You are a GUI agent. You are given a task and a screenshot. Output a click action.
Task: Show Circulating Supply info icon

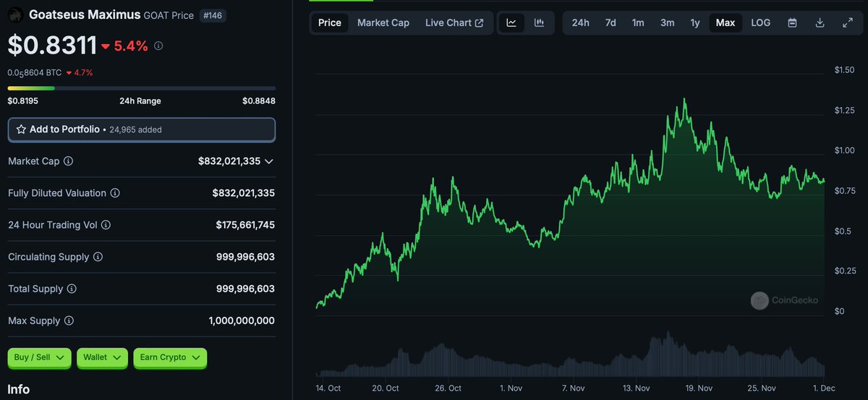point(98,257)
